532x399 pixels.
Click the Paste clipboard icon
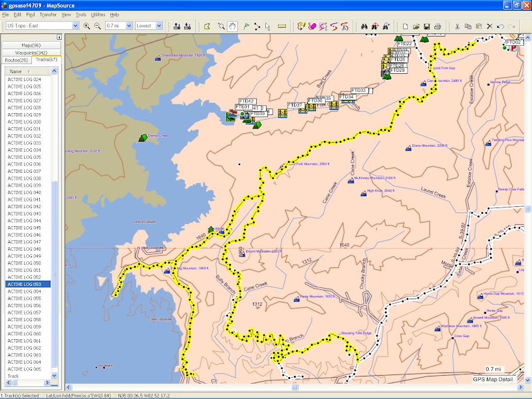pos(479,26)
